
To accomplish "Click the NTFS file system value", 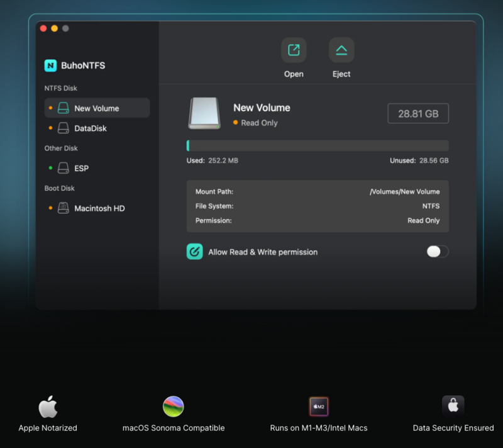I will point(431,206).
